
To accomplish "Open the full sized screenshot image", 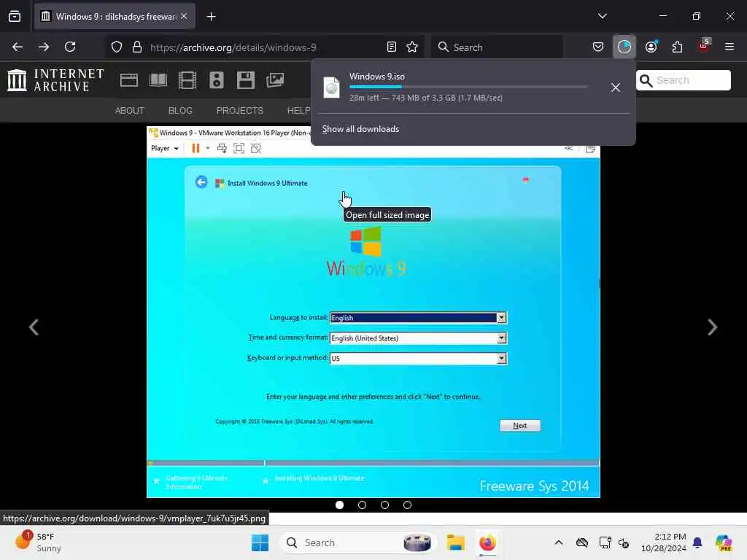I will pyautogui.click(x=373, y=312).
